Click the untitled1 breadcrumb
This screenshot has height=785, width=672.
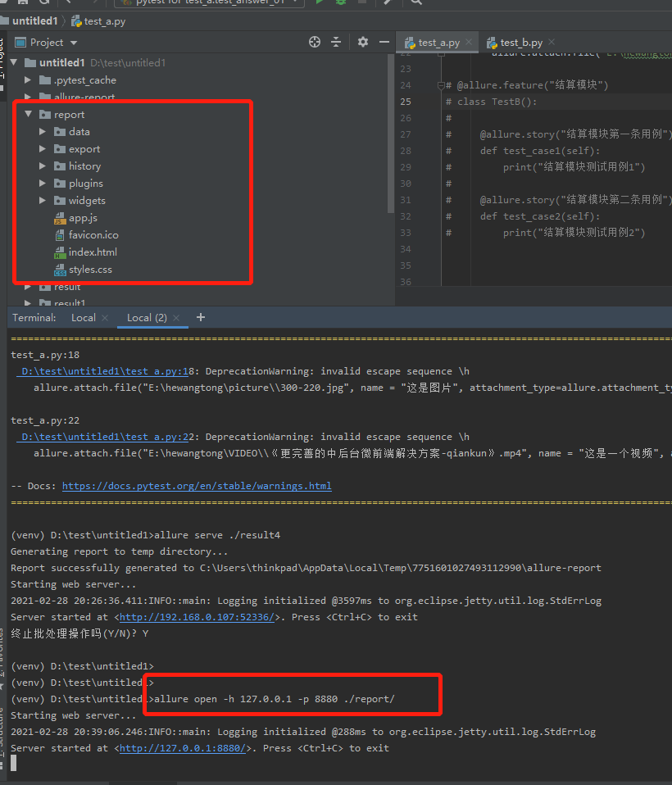tap(34, 21)
